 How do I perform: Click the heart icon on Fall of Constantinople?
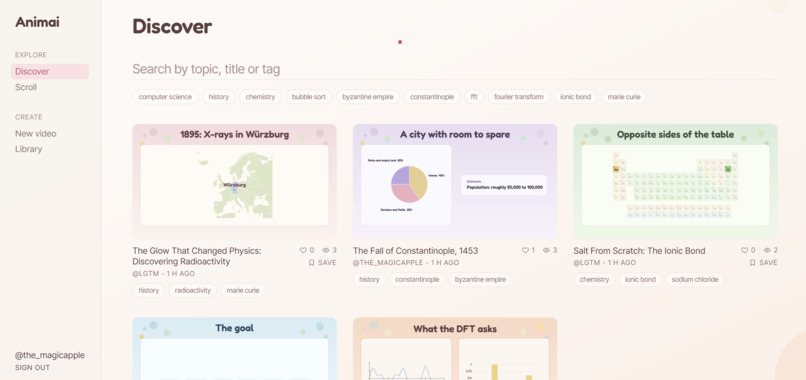(x=525, y=250)
